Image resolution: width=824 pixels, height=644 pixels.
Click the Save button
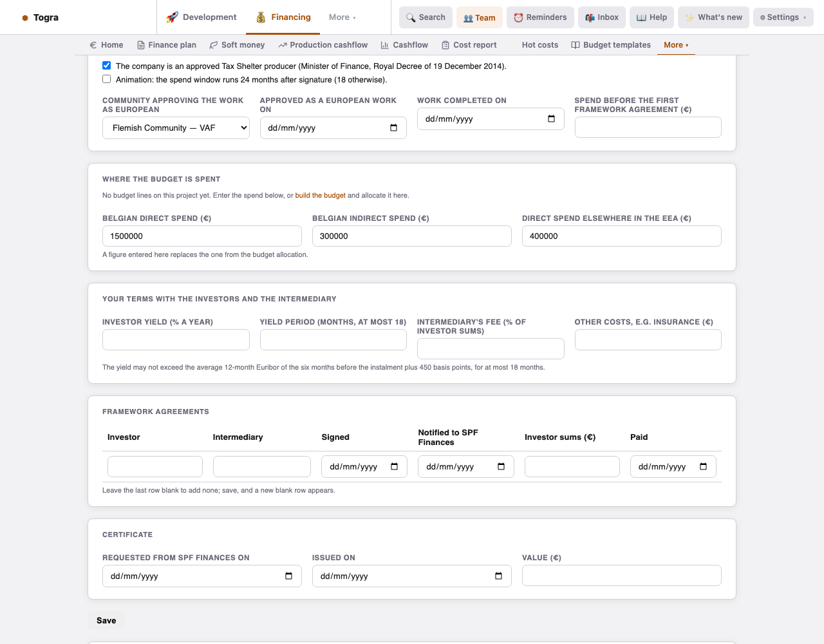[x=106, y=620]
